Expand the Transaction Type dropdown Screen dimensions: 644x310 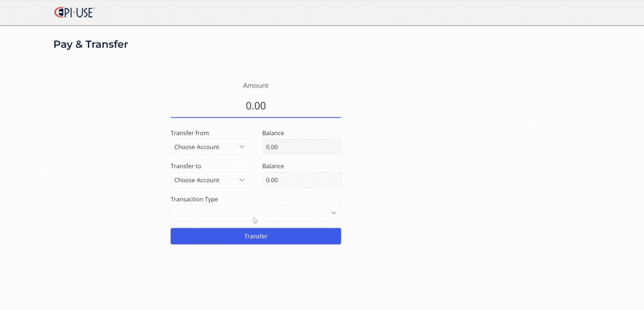(x=255, y=213)
